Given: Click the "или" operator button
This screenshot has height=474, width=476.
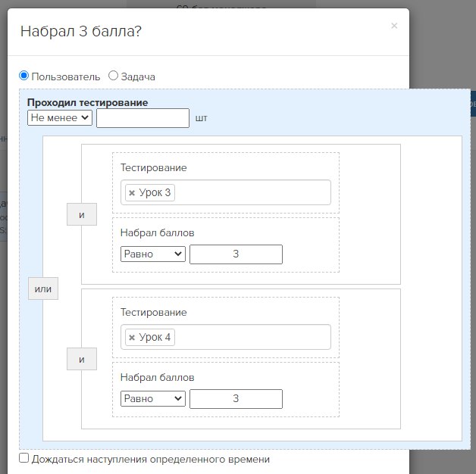Looking at the screenshot, I should pos(43,288).
